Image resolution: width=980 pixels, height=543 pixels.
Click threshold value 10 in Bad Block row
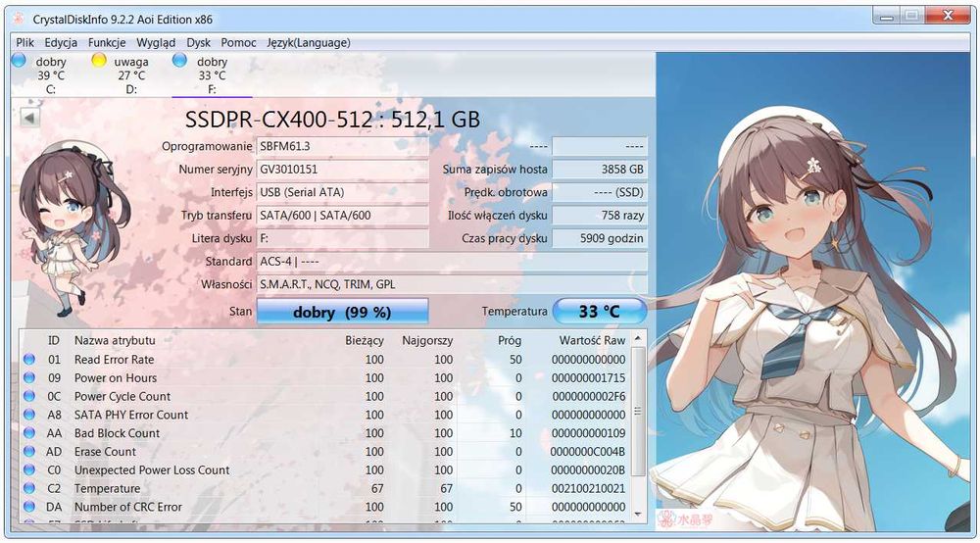515,433
